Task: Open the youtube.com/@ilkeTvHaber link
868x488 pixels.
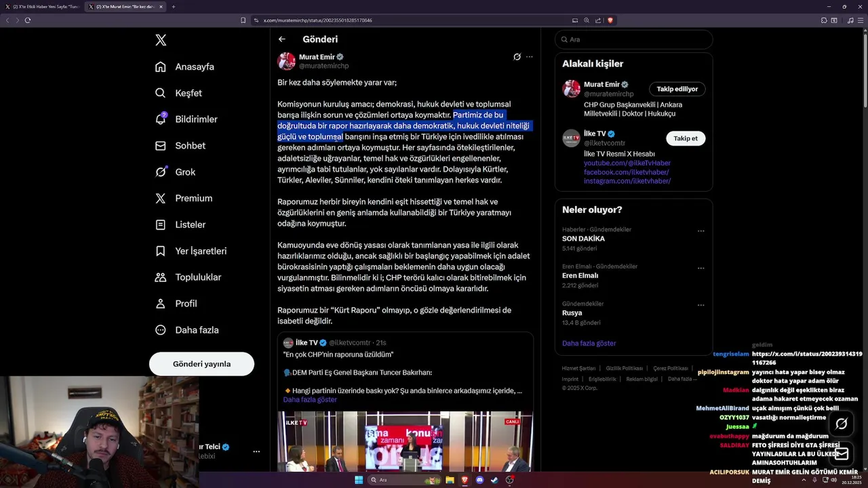Action: coord(627,163)
